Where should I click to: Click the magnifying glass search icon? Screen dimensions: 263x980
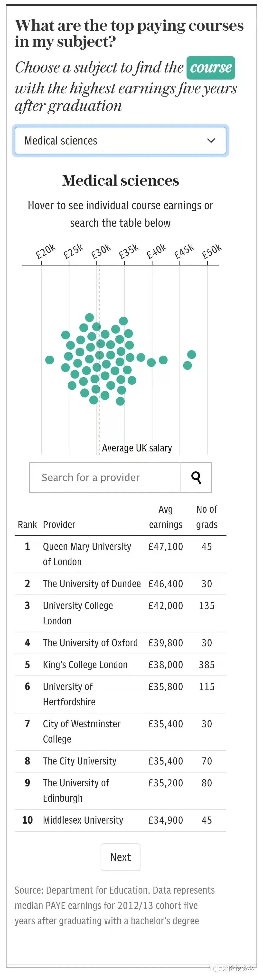[196, 477]
